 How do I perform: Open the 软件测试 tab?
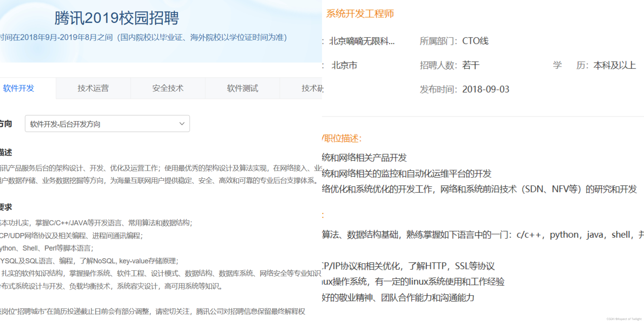[x=242, y=88]
